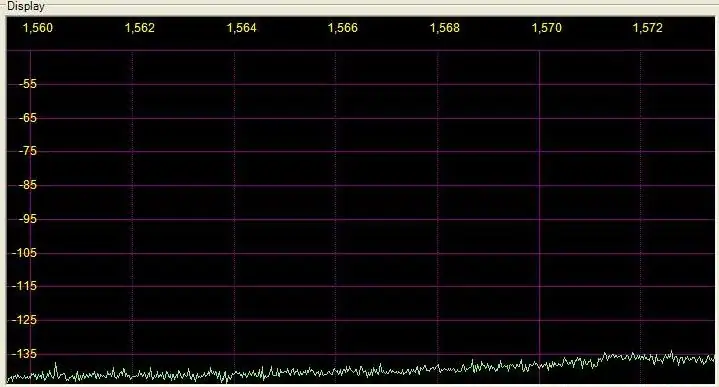Click the 1,564 frequency axis label
719x387 pixels.
[x=242, y=28]
